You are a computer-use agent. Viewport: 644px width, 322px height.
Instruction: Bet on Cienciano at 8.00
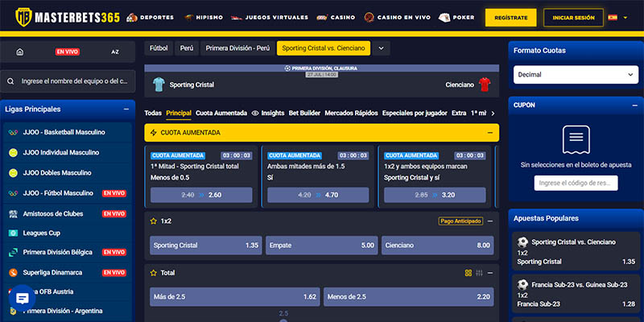[437, 246]
